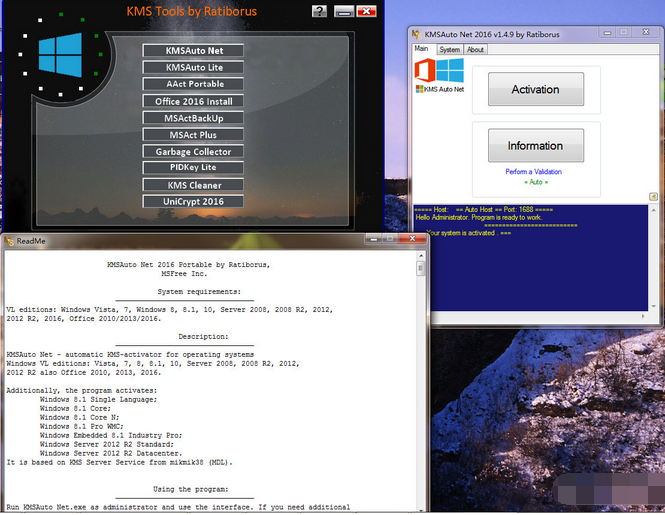Close the ReadMe window
Image resolution: width=665 pixels, height=515 pixels.
[x=412, y=241]
